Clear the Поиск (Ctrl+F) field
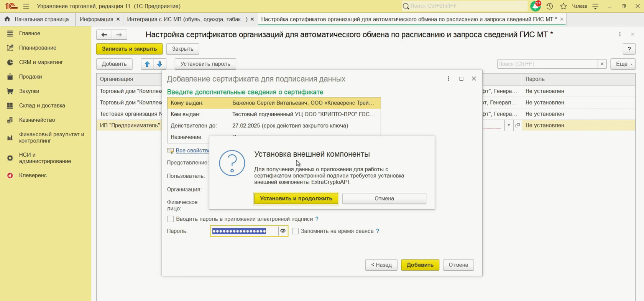The width and height of the screenshot is (644, 301). click(602, 64)
